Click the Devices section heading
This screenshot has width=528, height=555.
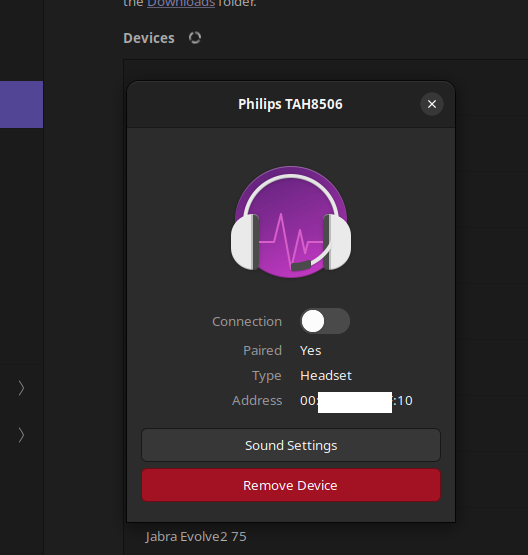tap(149, 38)
